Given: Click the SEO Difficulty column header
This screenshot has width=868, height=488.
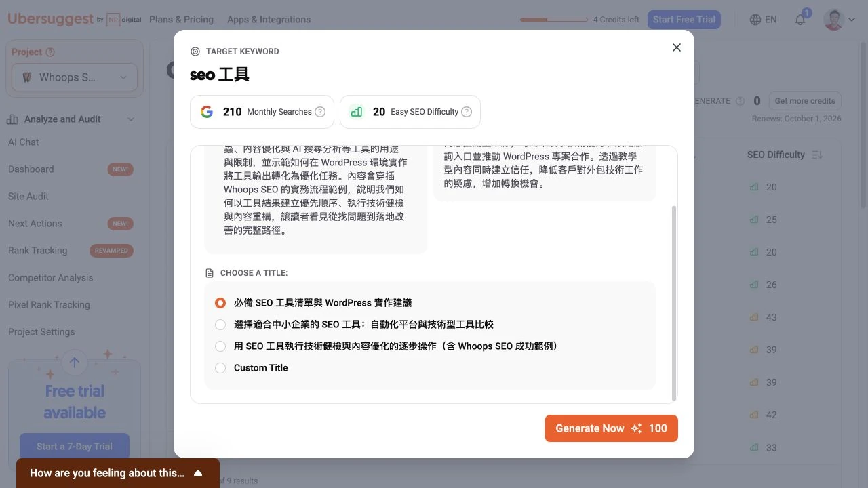Looking at the screenshot, I should point(776,155).
